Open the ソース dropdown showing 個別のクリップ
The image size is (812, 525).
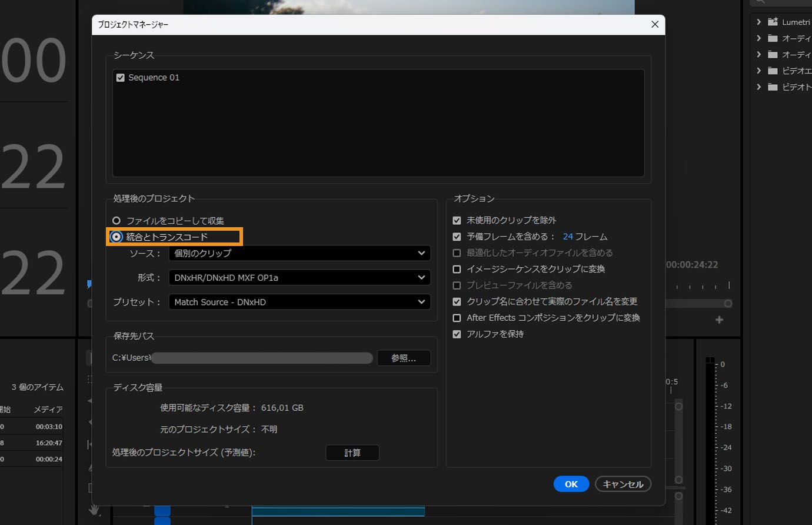coord(299,253)
